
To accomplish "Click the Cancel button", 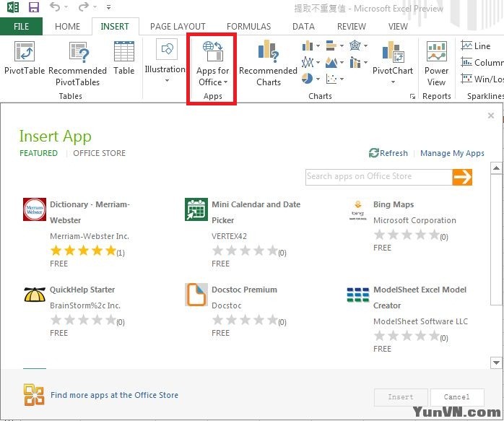I will coord(457,397).
